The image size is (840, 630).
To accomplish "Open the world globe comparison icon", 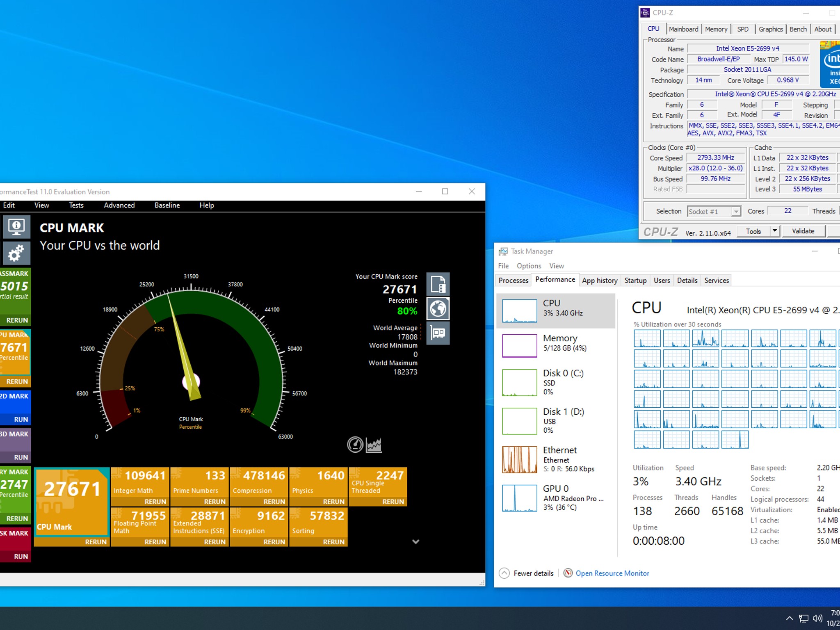I will (x=438, y=308).
